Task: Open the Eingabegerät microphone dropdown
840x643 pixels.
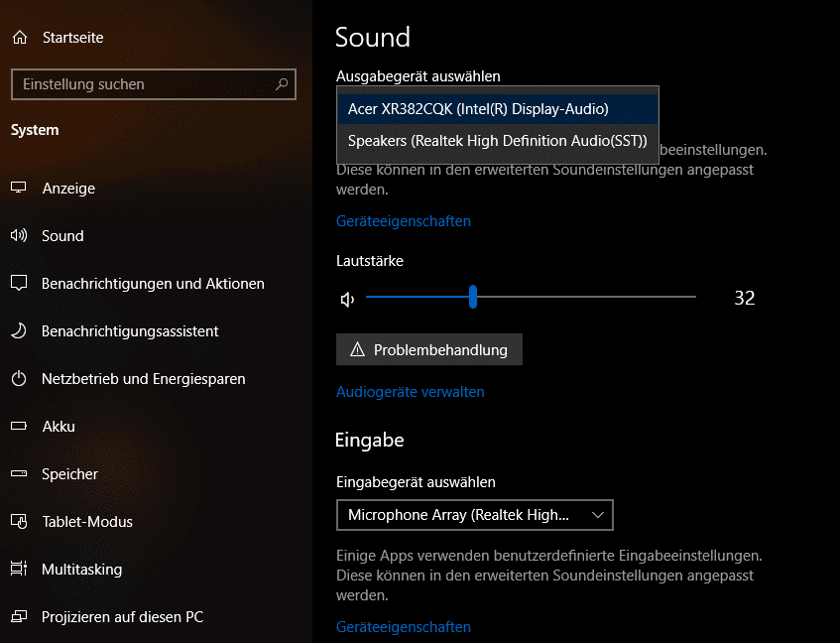Action: pos(474,514)
